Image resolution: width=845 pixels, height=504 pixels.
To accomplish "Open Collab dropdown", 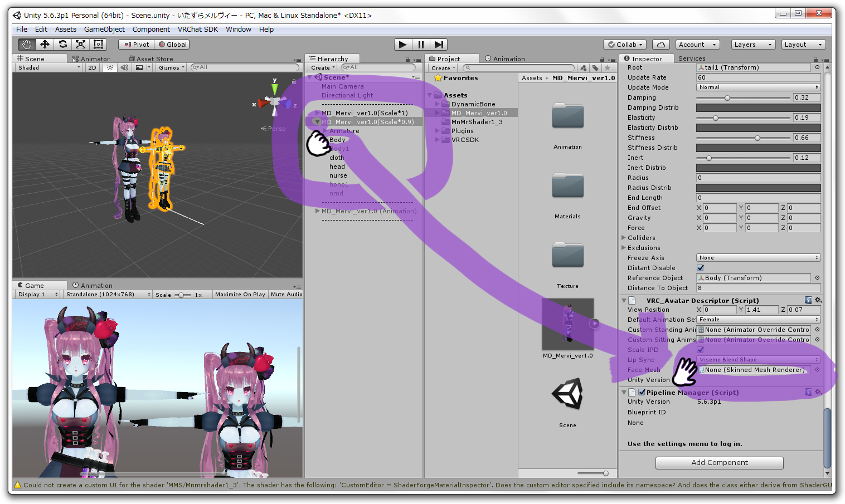I will 625,45.
